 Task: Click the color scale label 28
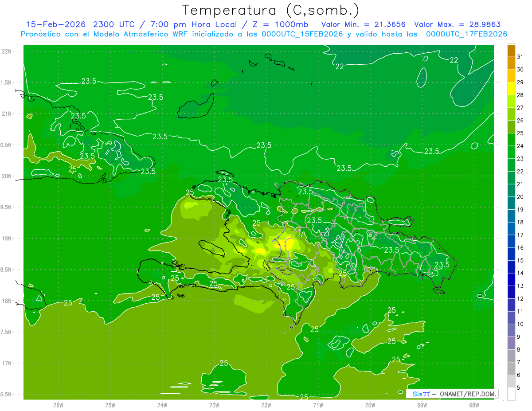tap(520, 95)
